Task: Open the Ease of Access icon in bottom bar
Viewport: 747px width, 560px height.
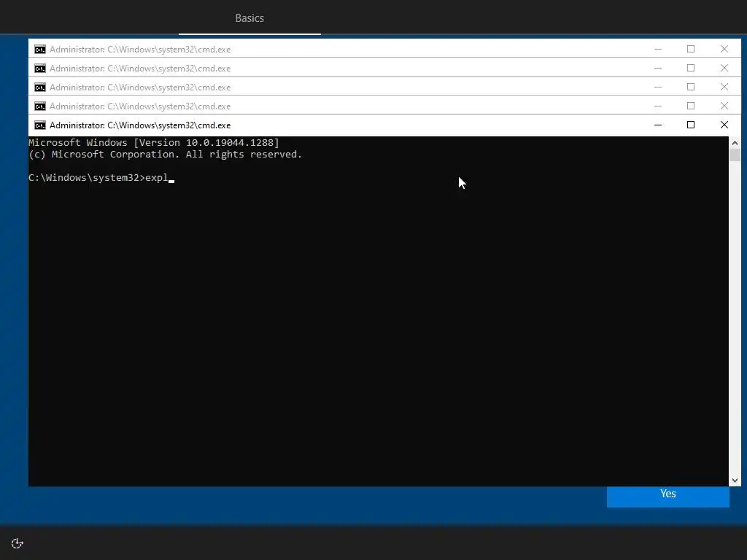Action: pos(18,543)
